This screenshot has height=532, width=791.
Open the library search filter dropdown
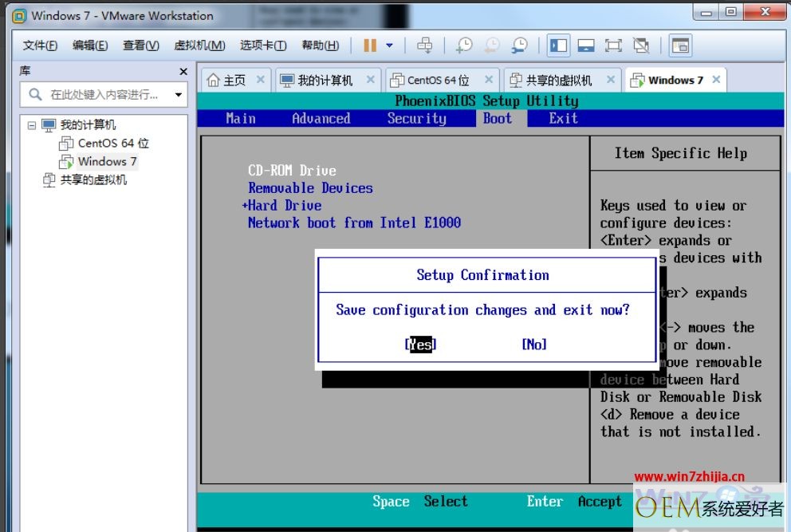tap(178, 94)
